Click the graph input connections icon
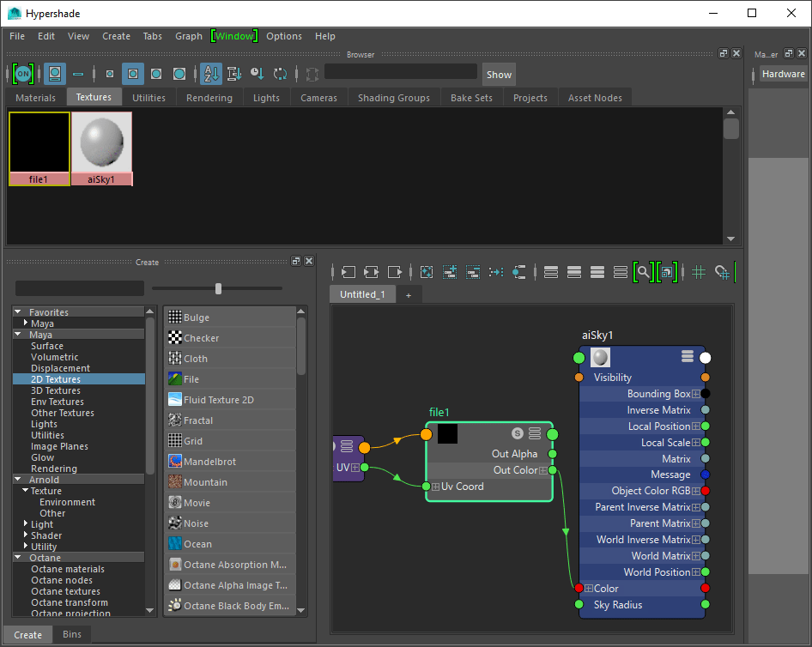 348,272
